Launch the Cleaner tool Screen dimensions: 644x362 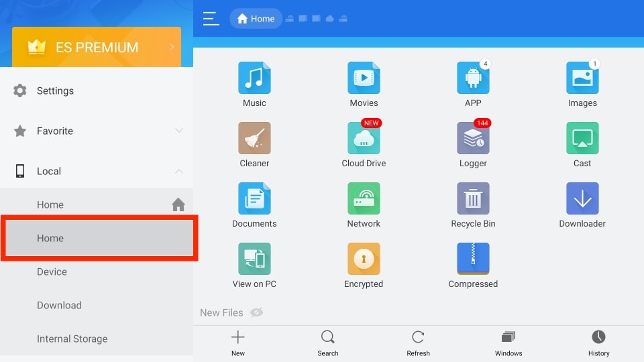(x=254, y=138)
